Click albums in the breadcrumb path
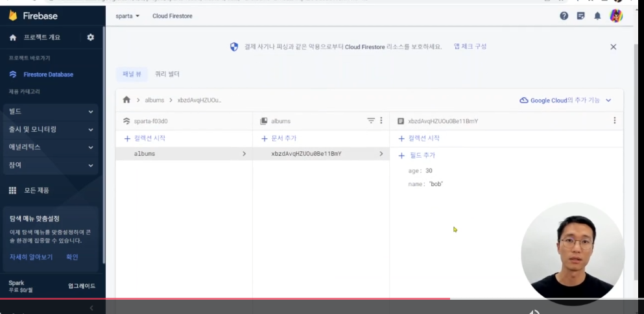 coord(154,101)
